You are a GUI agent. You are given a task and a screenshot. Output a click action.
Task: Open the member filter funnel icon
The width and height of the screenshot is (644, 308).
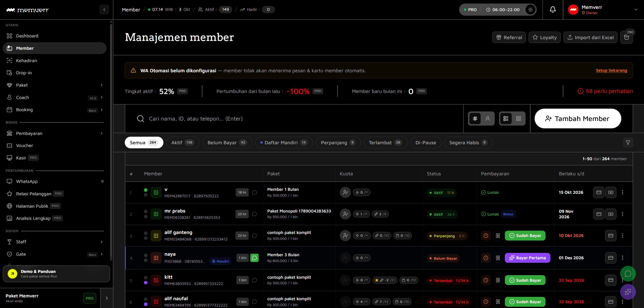click(628, 143)
